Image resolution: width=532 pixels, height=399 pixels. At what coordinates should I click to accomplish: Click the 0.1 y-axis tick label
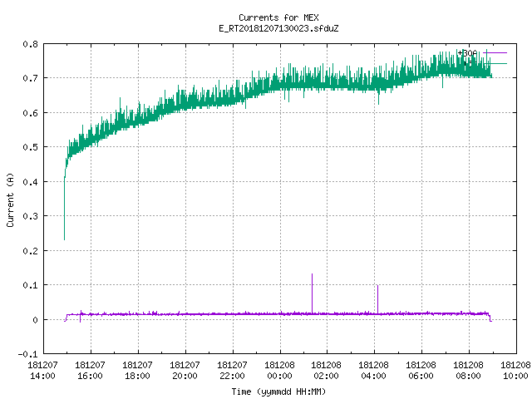(31, 285)
